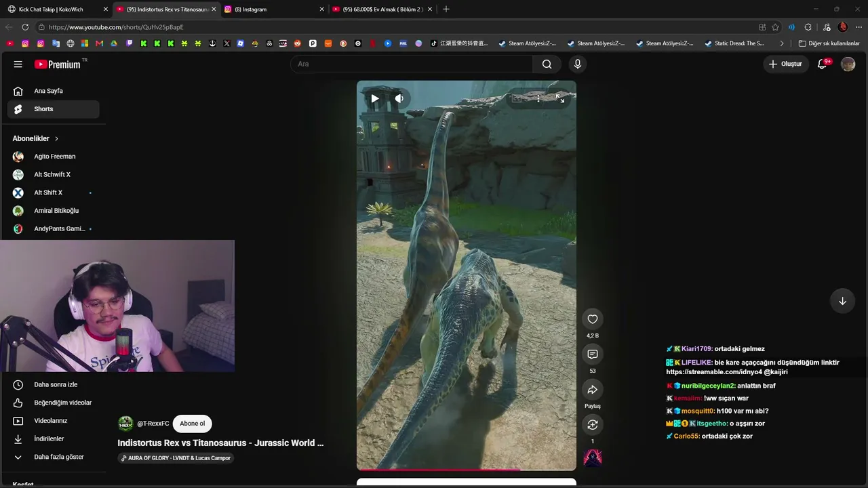Click the YouTube search magnifier button
The image size is (868, 488).
click(x=547, y=64)
